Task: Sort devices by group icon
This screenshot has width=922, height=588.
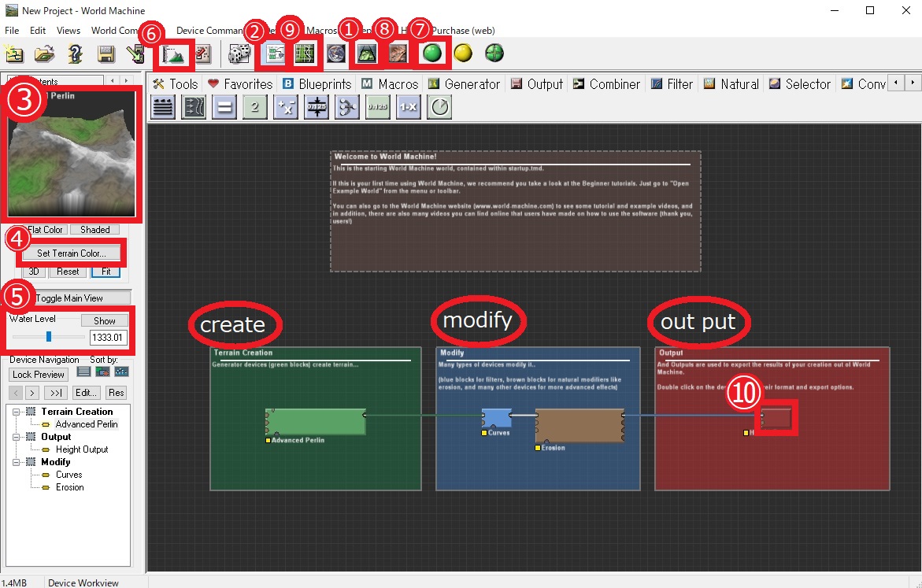Action: (102, 372)
